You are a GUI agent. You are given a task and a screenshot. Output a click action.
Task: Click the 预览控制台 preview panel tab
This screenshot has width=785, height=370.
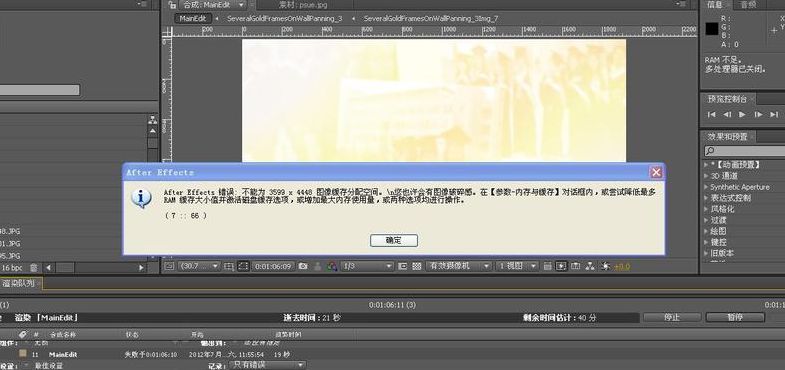click(727, 99)
